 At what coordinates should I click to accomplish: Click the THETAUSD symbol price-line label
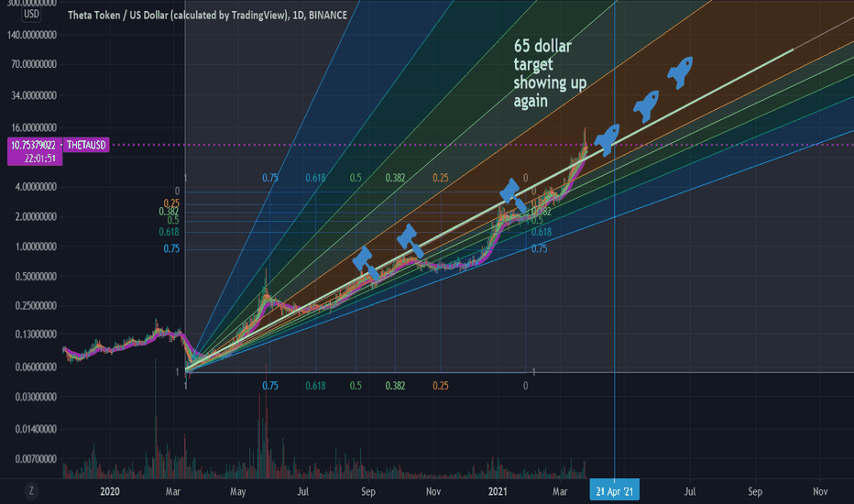tap(86, 145)
